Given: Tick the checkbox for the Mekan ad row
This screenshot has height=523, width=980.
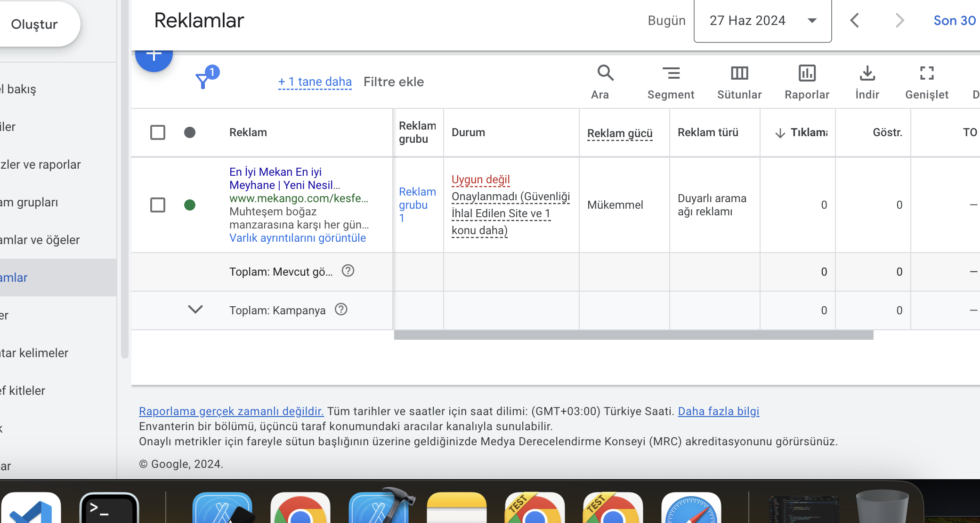Looking at the screenshot, I should click(158, 205).
